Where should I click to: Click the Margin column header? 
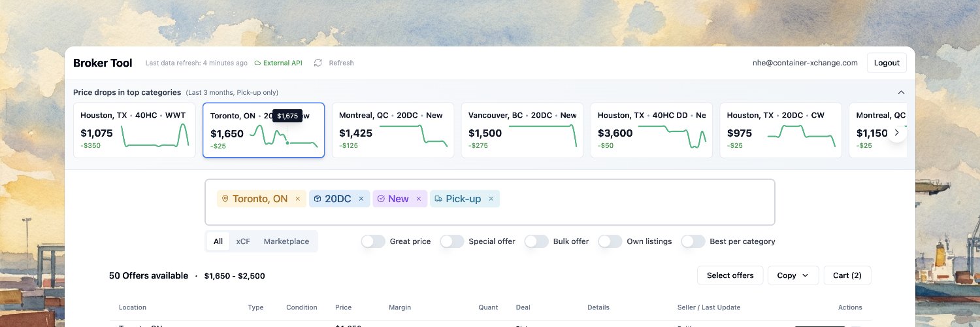(400, 307)
